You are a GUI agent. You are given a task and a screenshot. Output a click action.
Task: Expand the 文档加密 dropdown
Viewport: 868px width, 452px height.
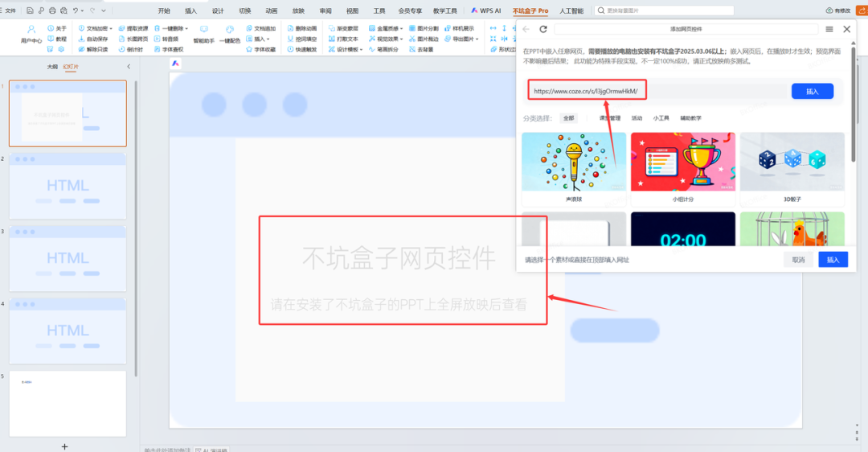coord(111,28)
